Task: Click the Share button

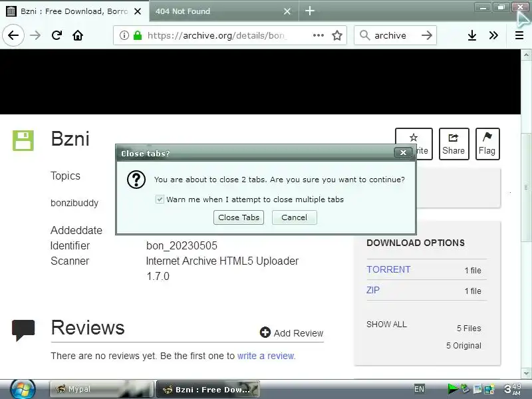Action: [454, 144]
